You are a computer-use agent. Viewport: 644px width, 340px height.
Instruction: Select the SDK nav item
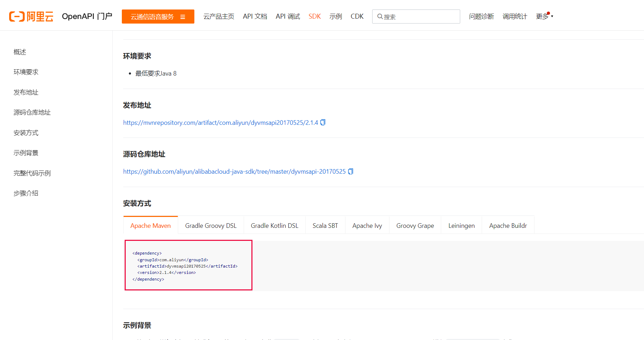pos(315,17)
